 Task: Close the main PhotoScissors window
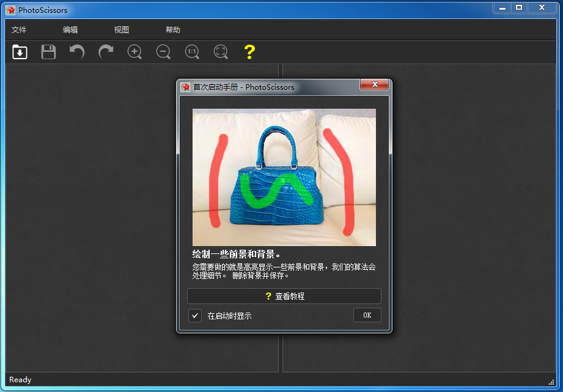[542, 8]
